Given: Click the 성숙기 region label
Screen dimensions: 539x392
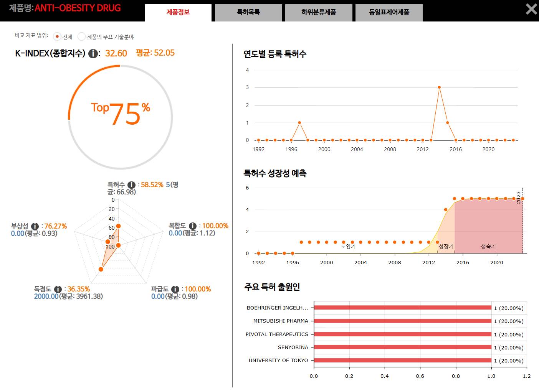Looking at the screenshot, I should pos(488,247).
